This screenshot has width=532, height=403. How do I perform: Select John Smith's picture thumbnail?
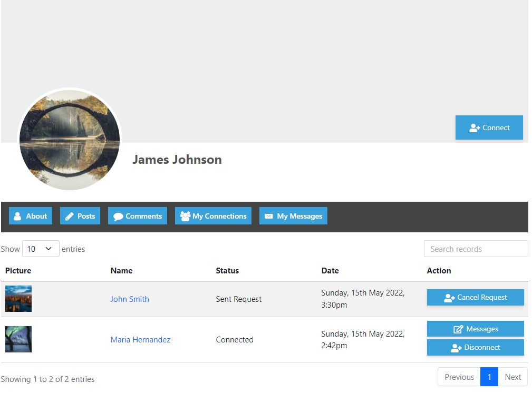click(x=18, y=299)
